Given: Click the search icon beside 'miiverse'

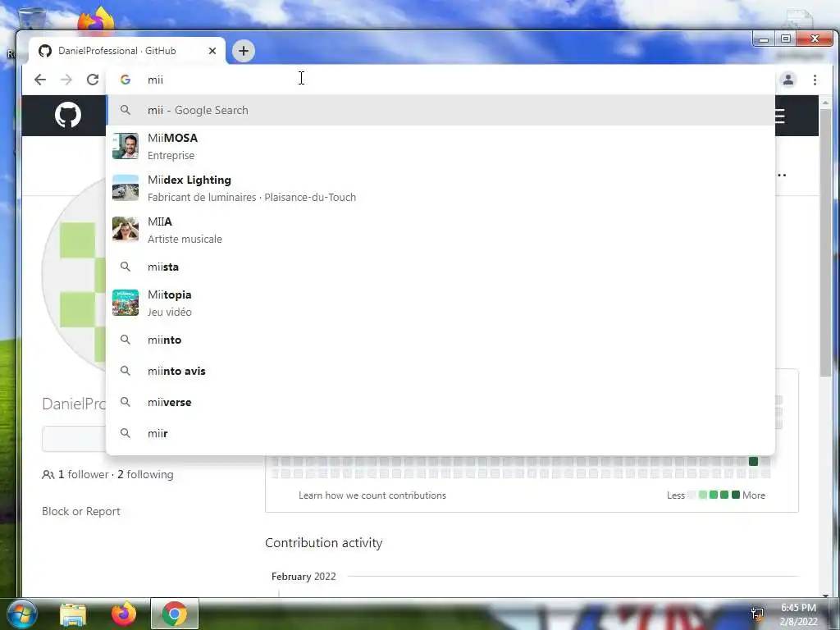Looking at the screenshot, I should 126,401.
